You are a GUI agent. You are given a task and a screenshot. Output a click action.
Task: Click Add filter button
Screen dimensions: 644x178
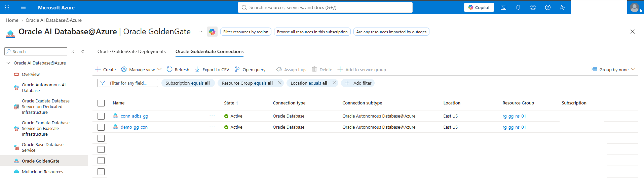[x=358, y=83]
